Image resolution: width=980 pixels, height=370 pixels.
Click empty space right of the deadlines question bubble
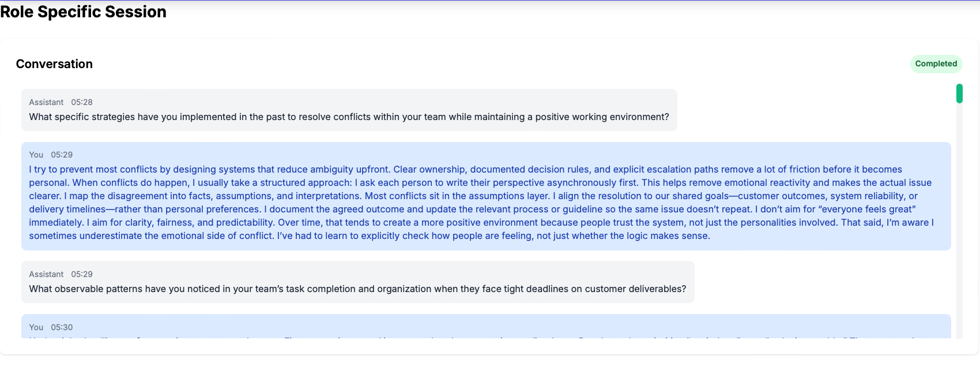point(819,282)
